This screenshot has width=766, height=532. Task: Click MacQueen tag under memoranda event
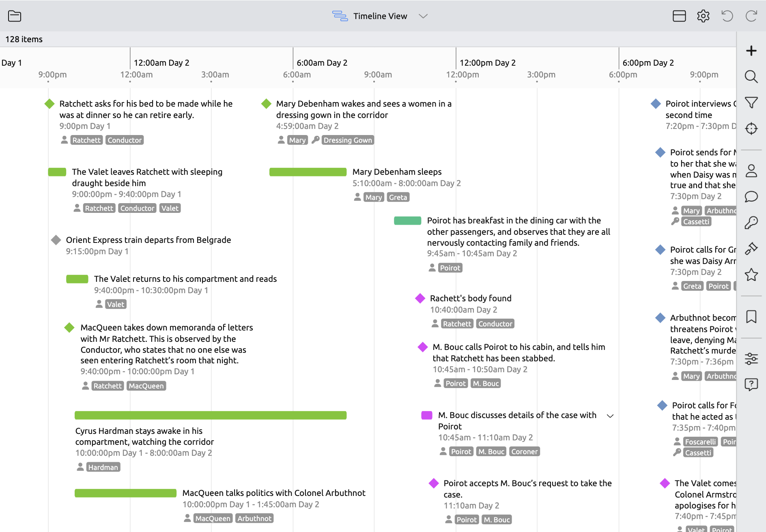click(146, 386)
